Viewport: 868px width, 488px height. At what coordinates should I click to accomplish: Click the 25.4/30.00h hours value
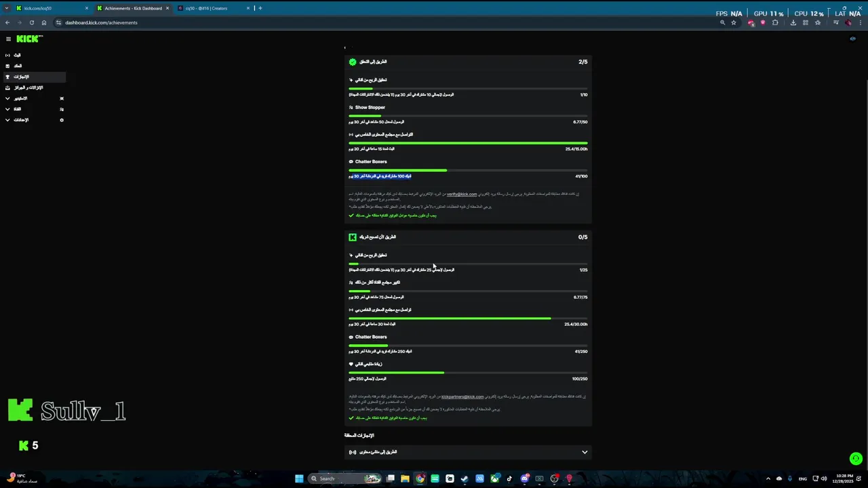pos(576,324)
